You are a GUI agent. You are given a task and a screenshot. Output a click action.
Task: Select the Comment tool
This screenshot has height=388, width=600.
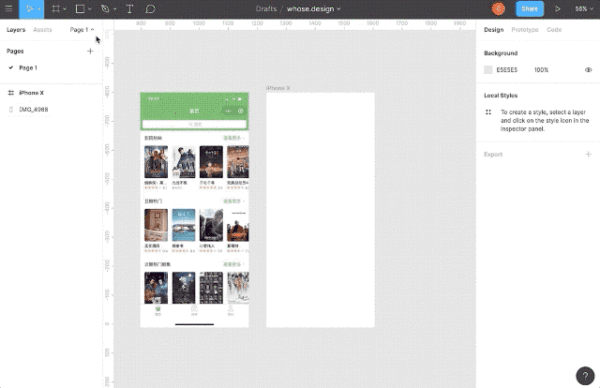point(150,9)
